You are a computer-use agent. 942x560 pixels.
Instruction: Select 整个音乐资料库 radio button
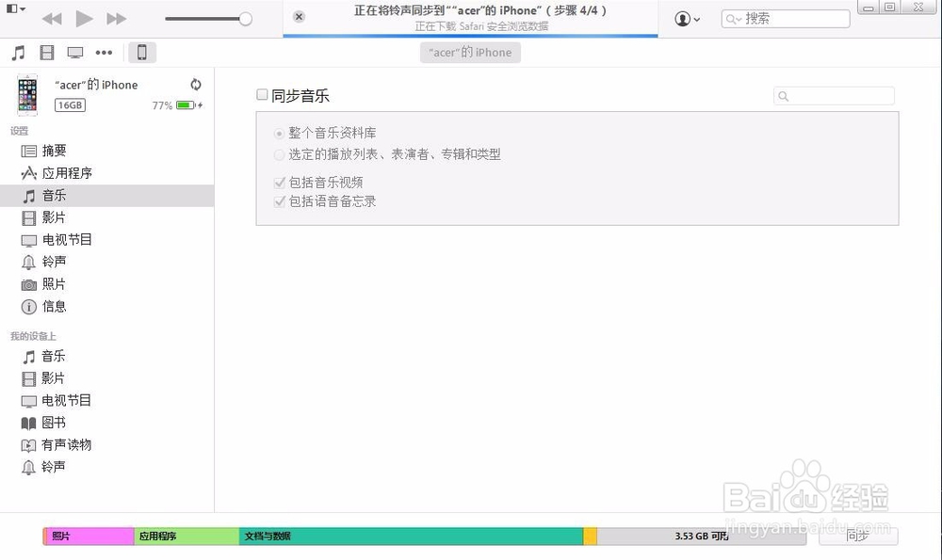point(279,134)
